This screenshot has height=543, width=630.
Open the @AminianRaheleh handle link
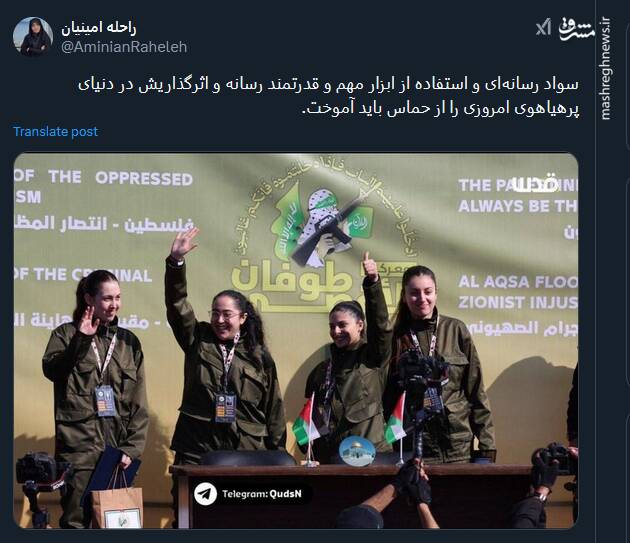tap(124, 47)
